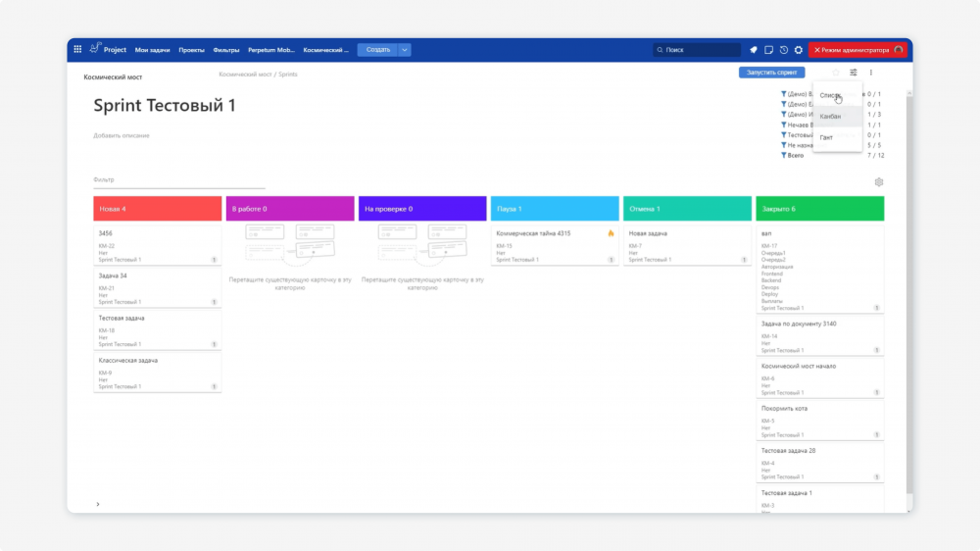Click the red Новая column header
This screenshot has height=551, width=980.
coord(158,208)
